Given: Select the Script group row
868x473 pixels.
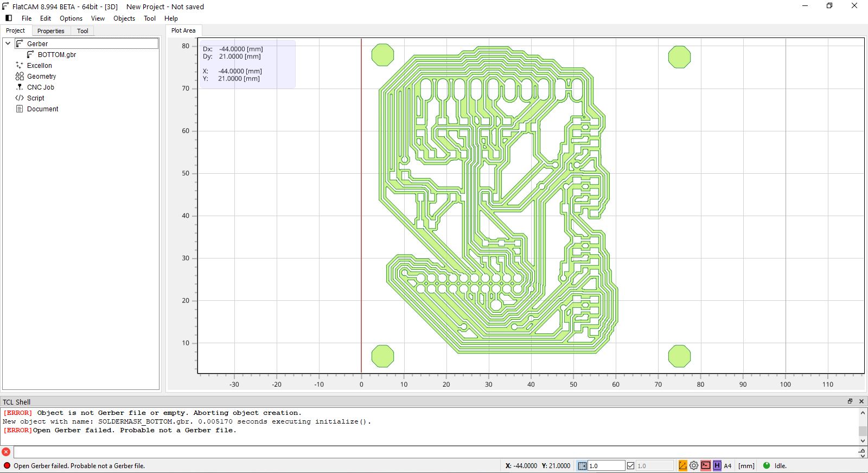Looking at the screenshot, I should [36, 98].
